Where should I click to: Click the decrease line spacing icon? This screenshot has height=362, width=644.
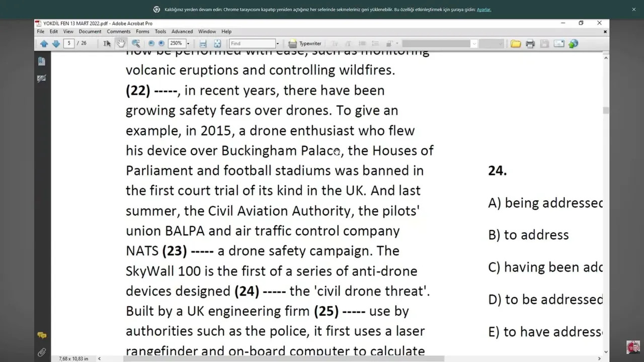click(361, 44)
